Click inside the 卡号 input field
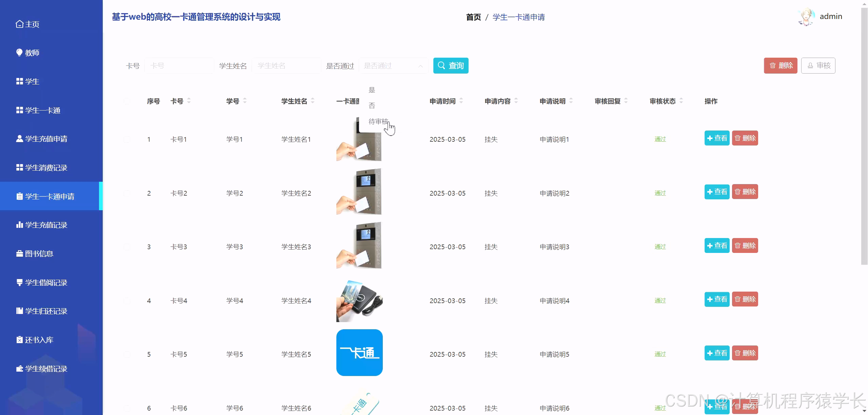Screen dimensions: 868x415 click(x=179, y=65)
